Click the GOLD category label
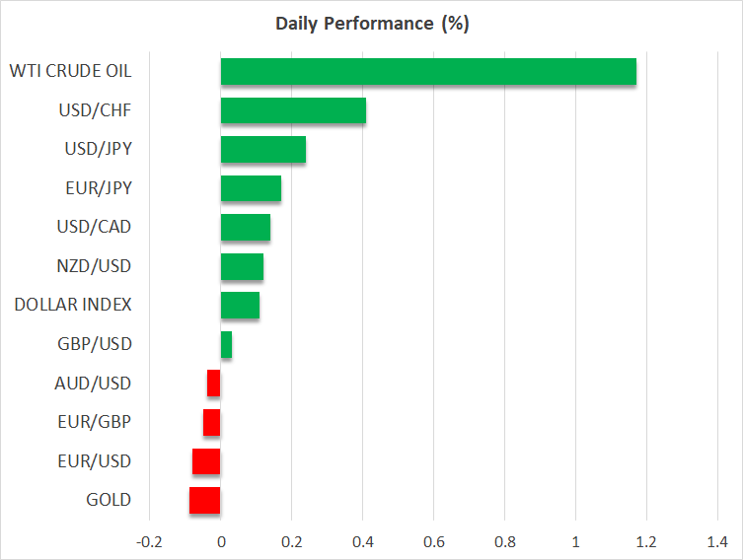Image resolution: width=743 pixels, height=560 pixels. (x=108, y=500)
